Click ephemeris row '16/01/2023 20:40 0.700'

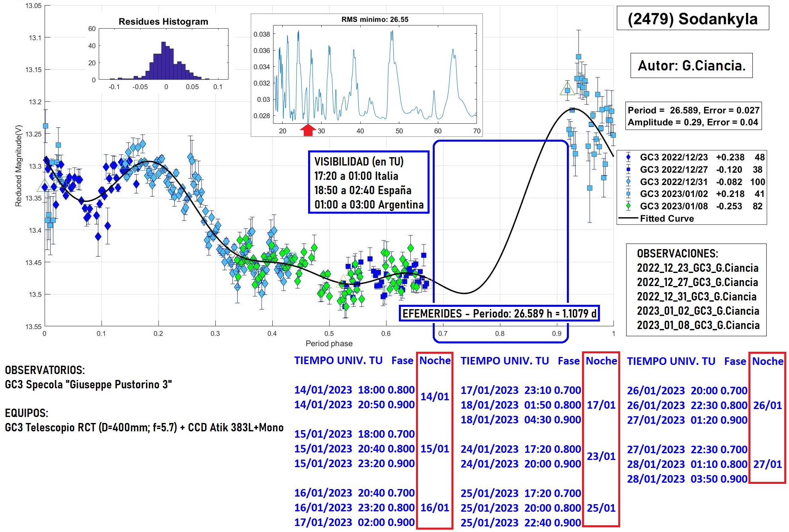[x=354, y=493]
